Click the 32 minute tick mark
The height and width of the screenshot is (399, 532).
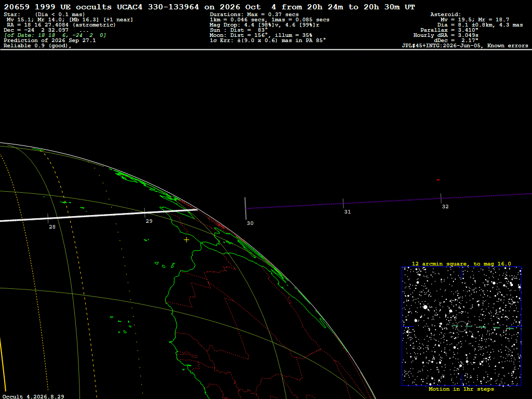441,198
